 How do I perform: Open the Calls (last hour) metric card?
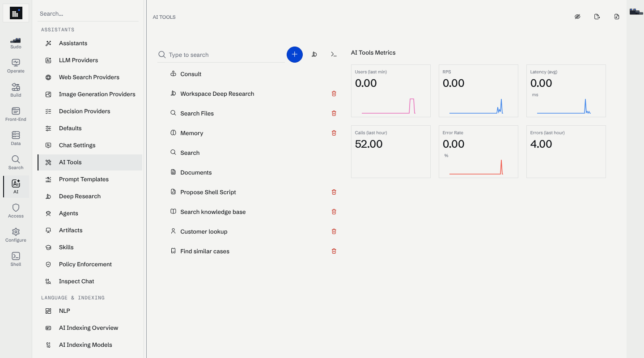click(x=391, y=152)
